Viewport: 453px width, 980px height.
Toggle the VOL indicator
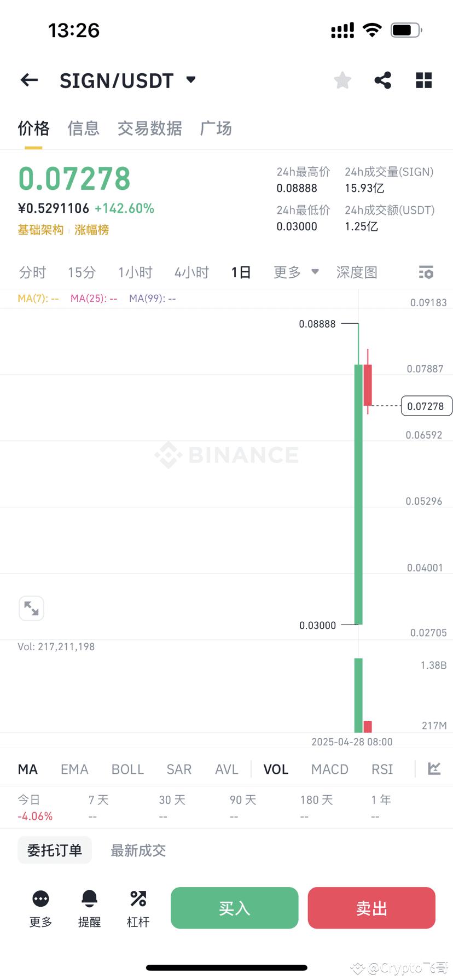(275, 769)
